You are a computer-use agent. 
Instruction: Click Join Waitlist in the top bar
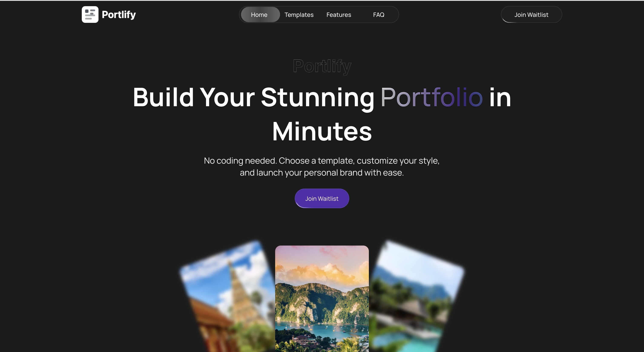531,15
